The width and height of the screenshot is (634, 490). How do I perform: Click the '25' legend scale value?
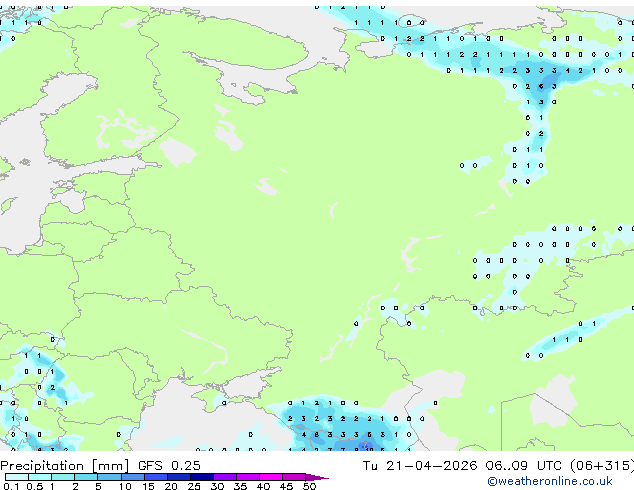(x=194, y=486)
